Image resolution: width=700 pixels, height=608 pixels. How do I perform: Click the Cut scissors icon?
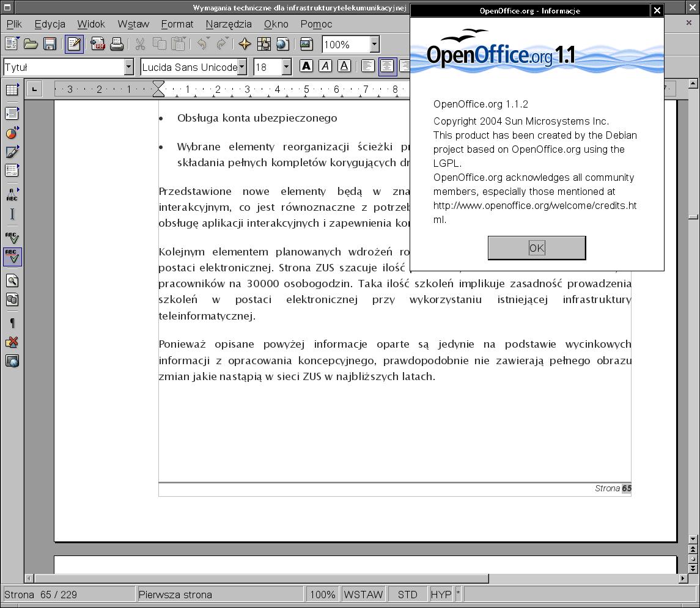coord(140,44)
